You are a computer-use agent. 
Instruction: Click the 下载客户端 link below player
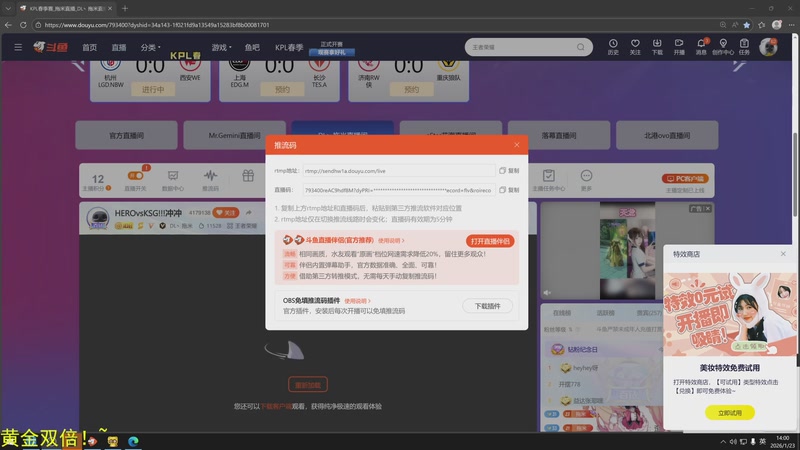tap(276, 406)
